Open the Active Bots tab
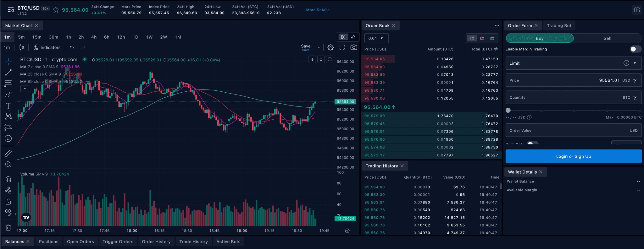Viewport: 644px width, 249px height. click(228, 241)
